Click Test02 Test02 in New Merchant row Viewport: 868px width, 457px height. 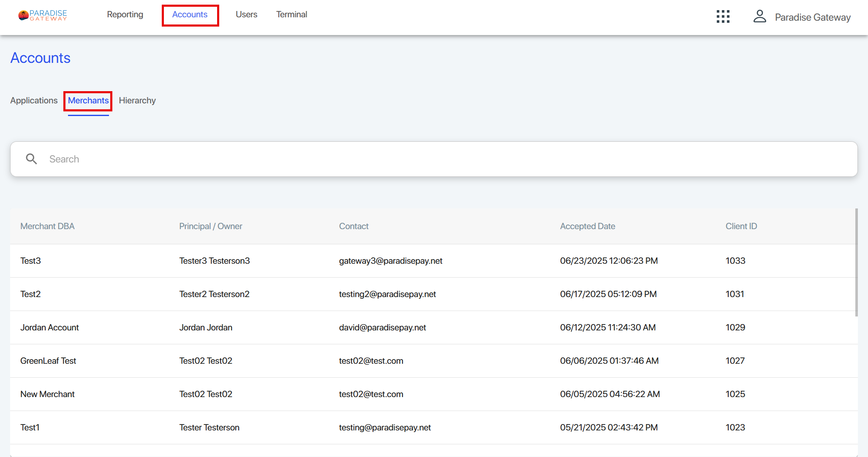pos(206,394)
